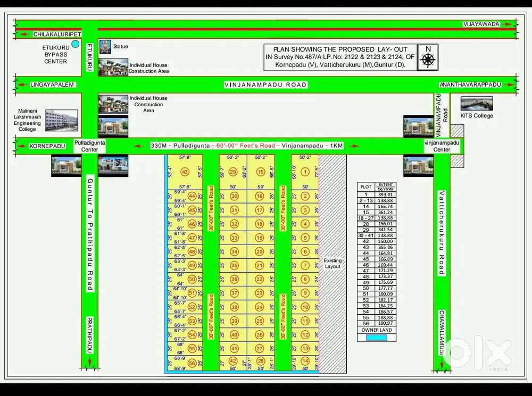
Task: Click the Pulladigunta Center label
Action: 86,146
